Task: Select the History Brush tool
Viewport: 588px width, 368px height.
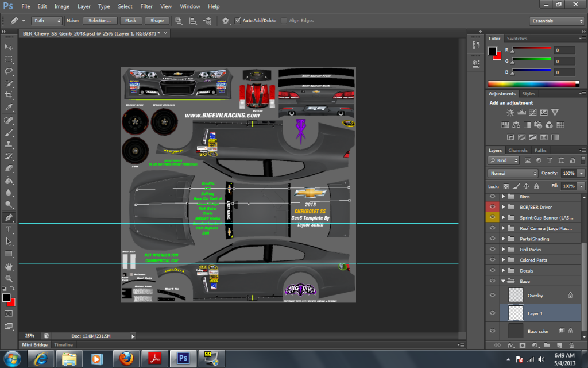Action: [x=9, y=156]
